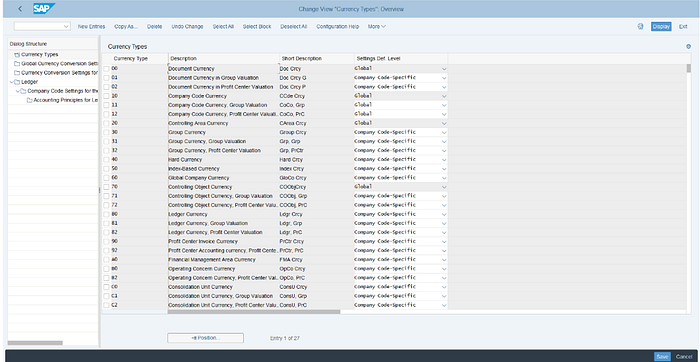The image size is (700, 362).
Task: Click Select Block in the toolbar
Action: tap(257, 27)
